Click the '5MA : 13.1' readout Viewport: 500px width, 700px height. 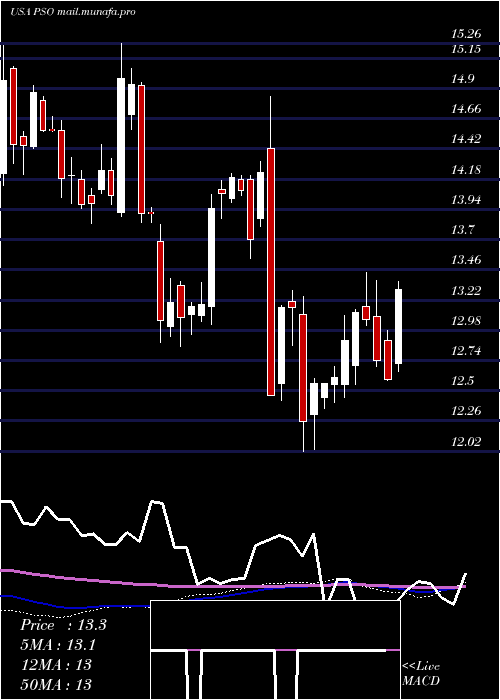58,645
